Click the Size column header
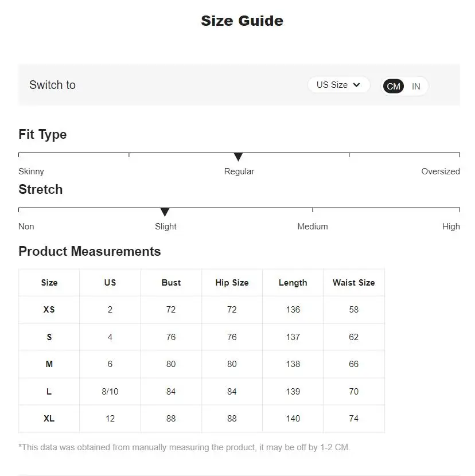The image size is (475, 476). tap(49, 283)
